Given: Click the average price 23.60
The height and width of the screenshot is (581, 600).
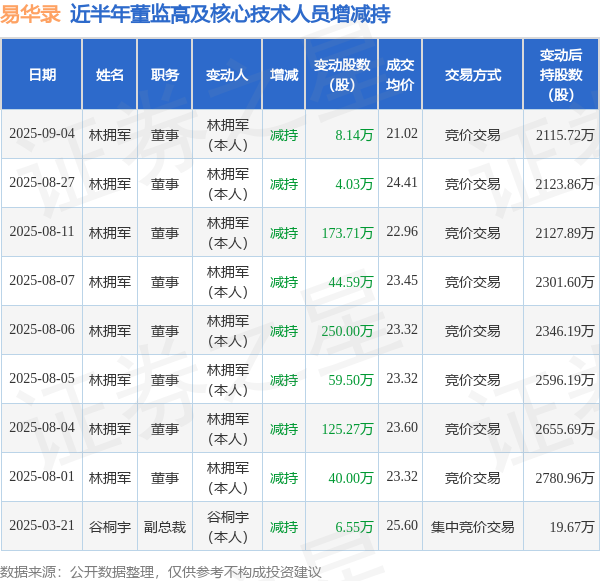Looking at the screenshot, I should pos(402,428).
